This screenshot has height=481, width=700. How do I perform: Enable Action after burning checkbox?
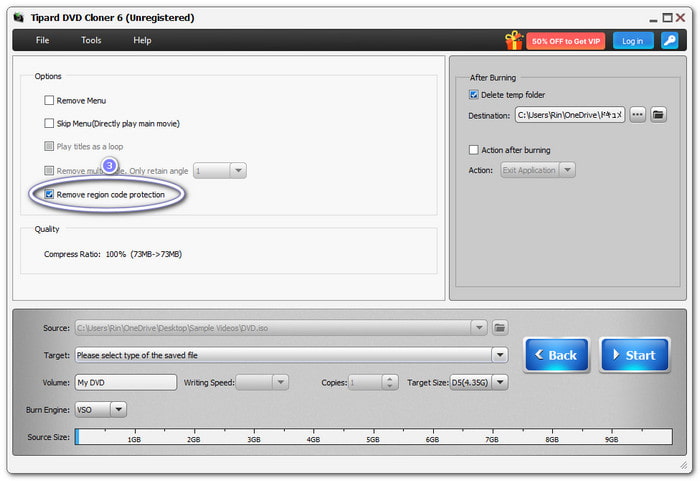click(x=474, y=150)
